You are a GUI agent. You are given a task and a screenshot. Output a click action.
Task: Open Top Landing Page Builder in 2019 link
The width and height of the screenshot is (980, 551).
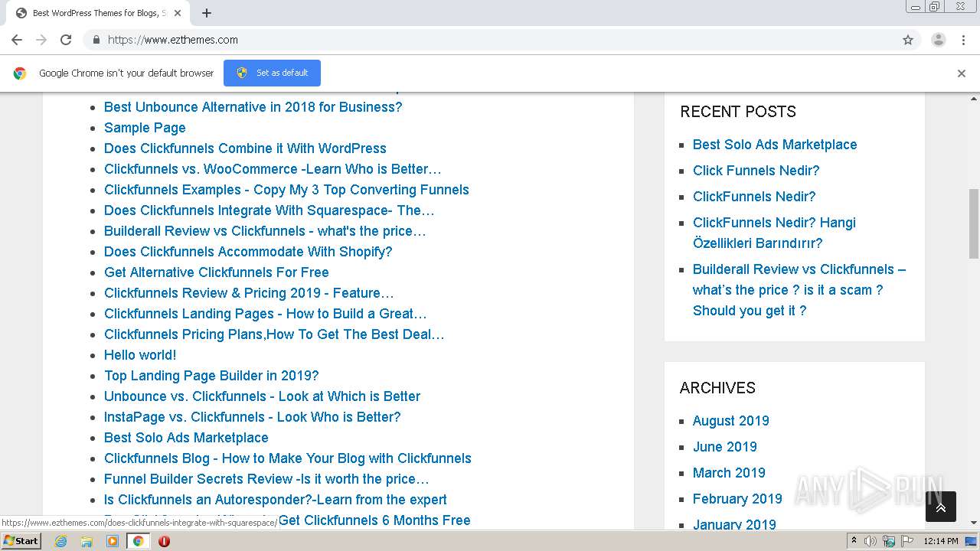tap(211, 376)
